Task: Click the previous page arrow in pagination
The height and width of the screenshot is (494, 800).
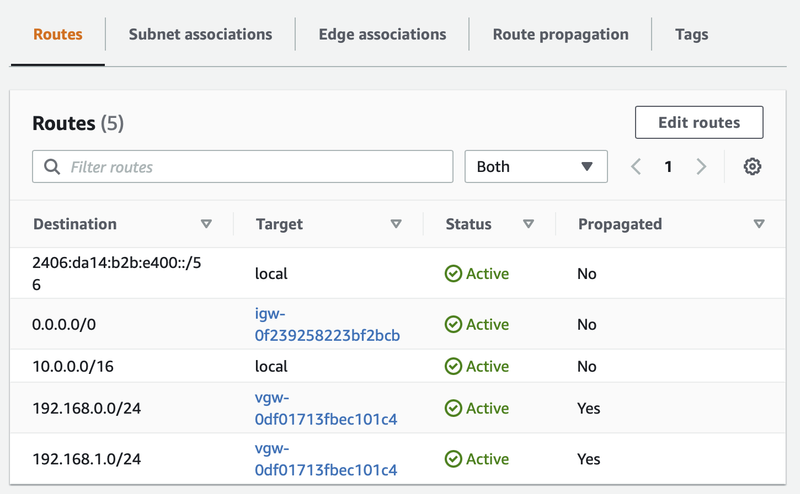Action: point(636,167)
